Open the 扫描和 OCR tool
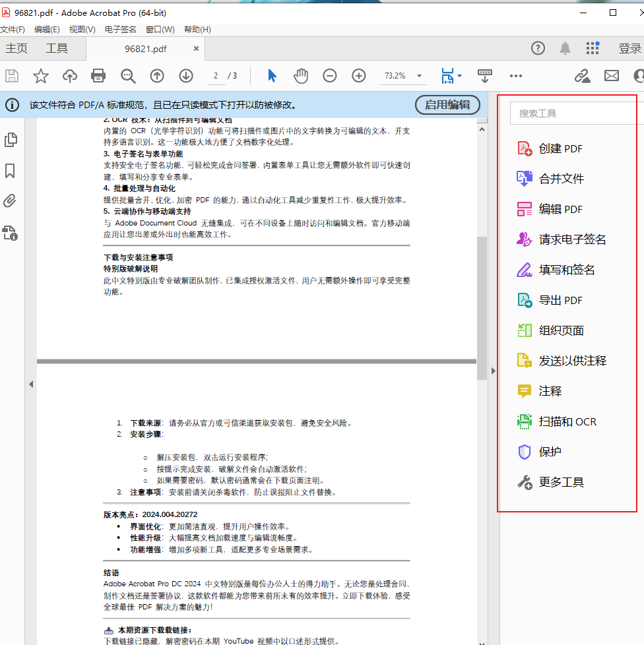This screenshot has width=644, height=645. click(x=557, y=421)
